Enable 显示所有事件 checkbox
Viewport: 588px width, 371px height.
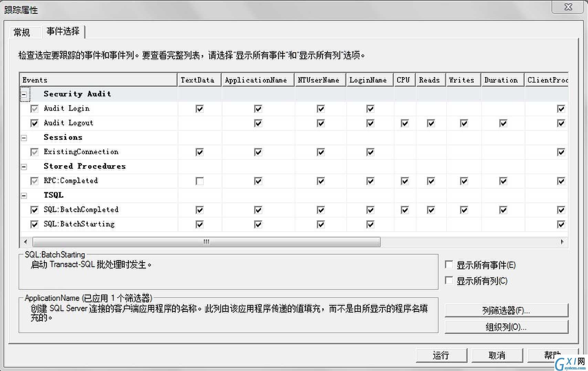click(x=449, y=265)
